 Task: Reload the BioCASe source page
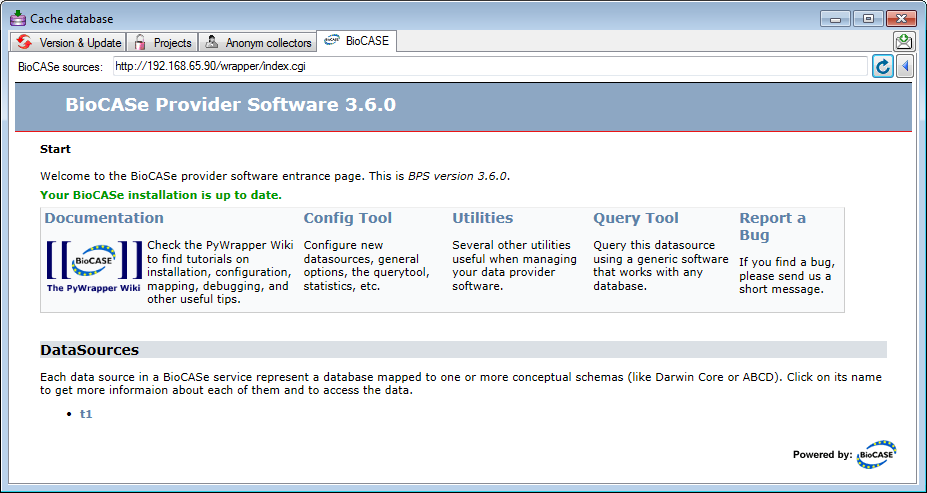[x=883, y=66]
